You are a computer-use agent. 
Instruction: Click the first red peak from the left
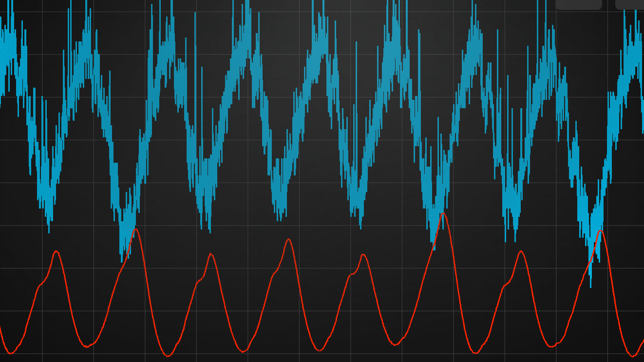57,251
